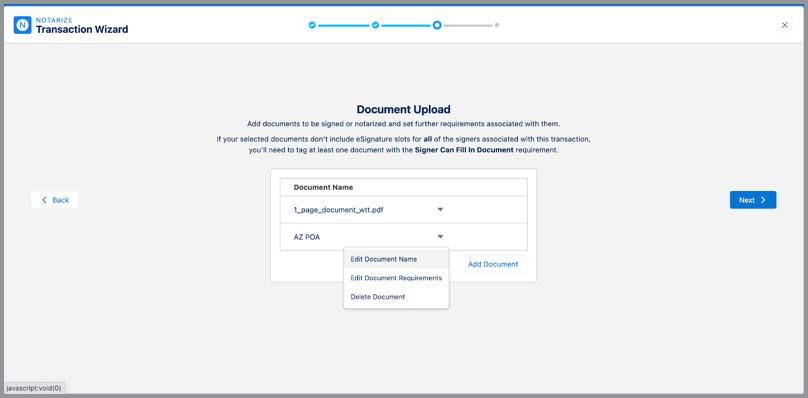
Task: Proceed with the Next button
Action: point(753,200)
